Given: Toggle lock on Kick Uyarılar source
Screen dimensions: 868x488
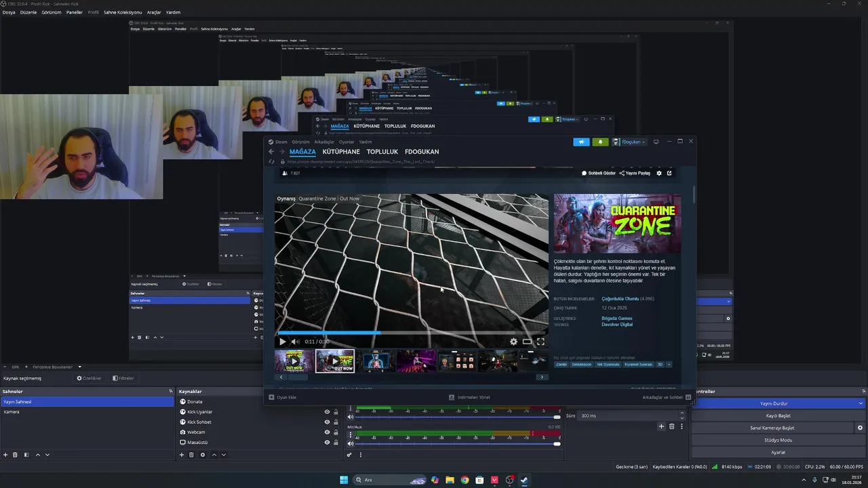Looking at the screenshot, I should tap(336, 411).
